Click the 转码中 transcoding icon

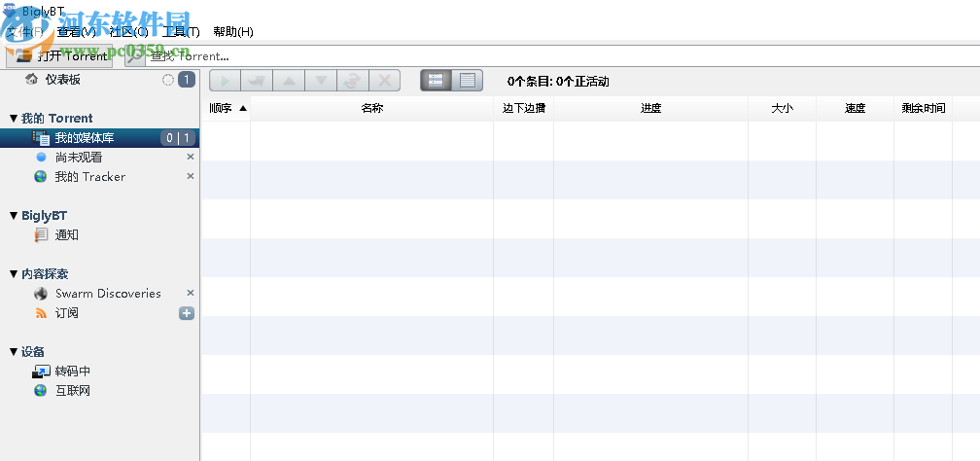pos(41,372)
